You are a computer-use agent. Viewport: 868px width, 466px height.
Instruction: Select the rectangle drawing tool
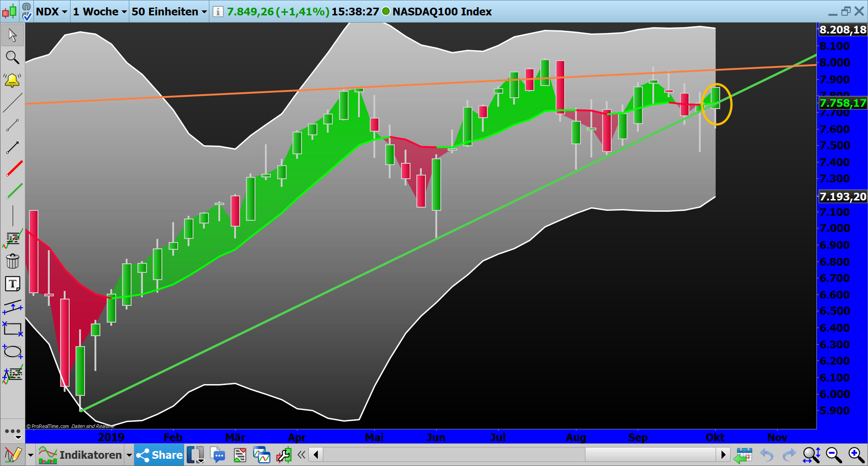12,329
